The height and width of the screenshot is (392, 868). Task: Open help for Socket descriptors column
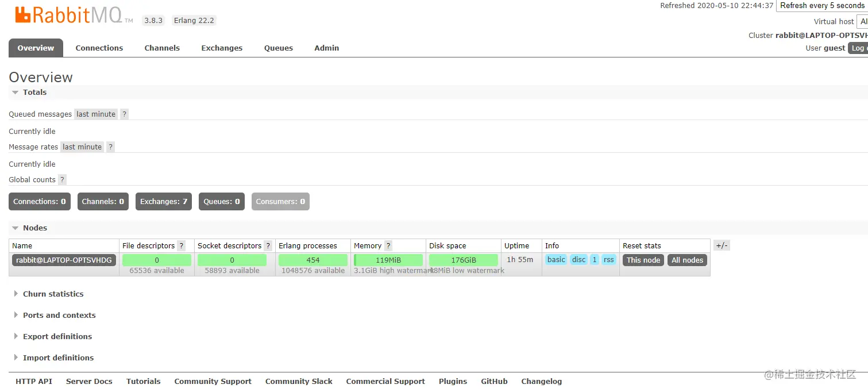[x=268, y=245]
